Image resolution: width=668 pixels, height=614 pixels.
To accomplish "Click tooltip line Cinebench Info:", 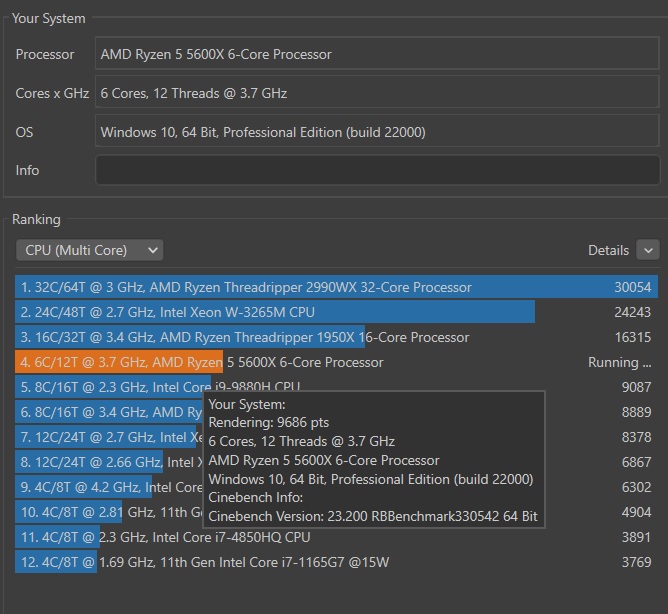I will pos(256,497).
